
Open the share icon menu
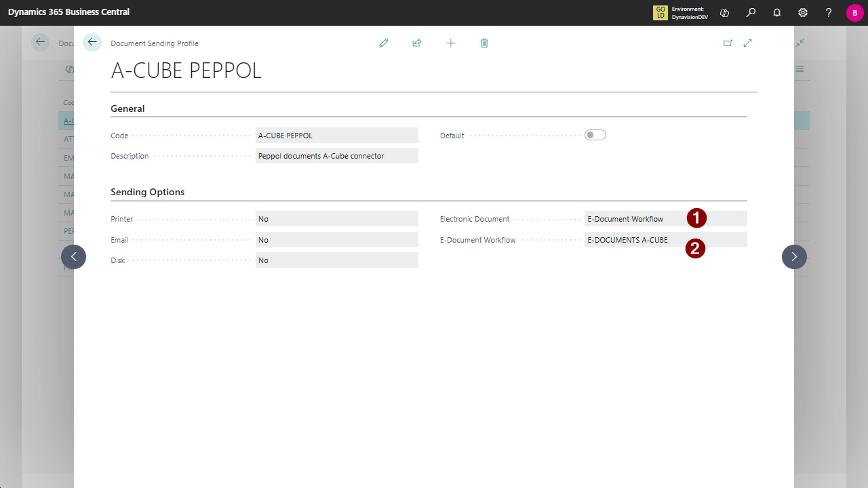pos(417,43)
